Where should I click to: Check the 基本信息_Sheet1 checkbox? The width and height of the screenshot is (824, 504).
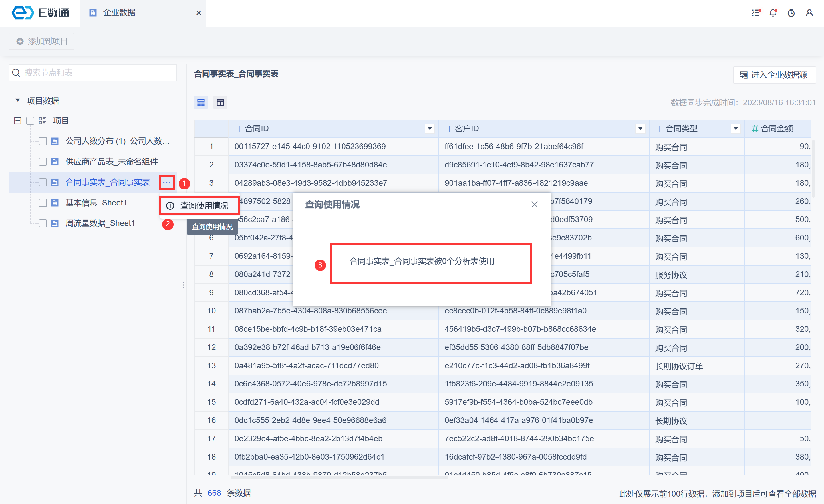point(43,203)
